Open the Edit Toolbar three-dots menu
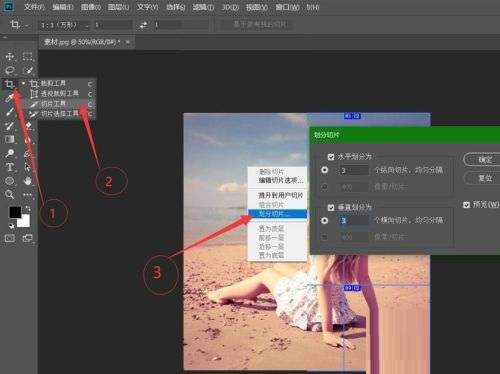This screenshot has width=500, height=374. tap(27, 194)
